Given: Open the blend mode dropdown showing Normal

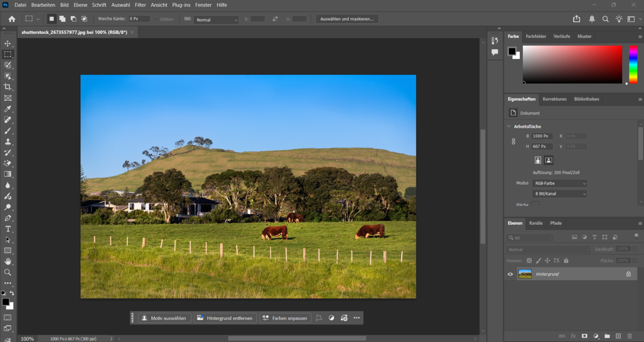Looking at the screenshot, I should 548,249.
